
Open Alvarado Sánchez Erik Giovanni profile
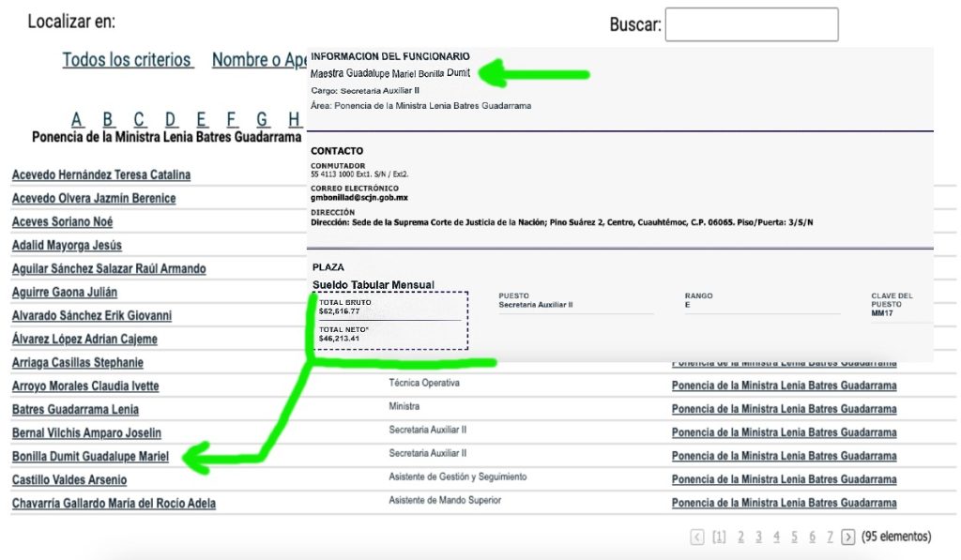coord(92,315)
